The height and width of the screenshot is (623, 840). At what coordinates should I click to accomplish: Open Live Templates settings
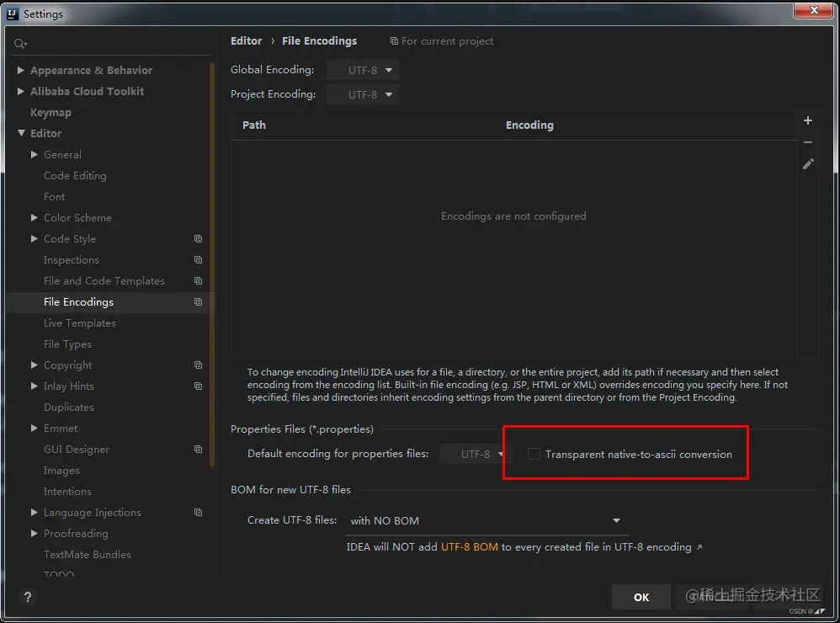tap(80, 323)
